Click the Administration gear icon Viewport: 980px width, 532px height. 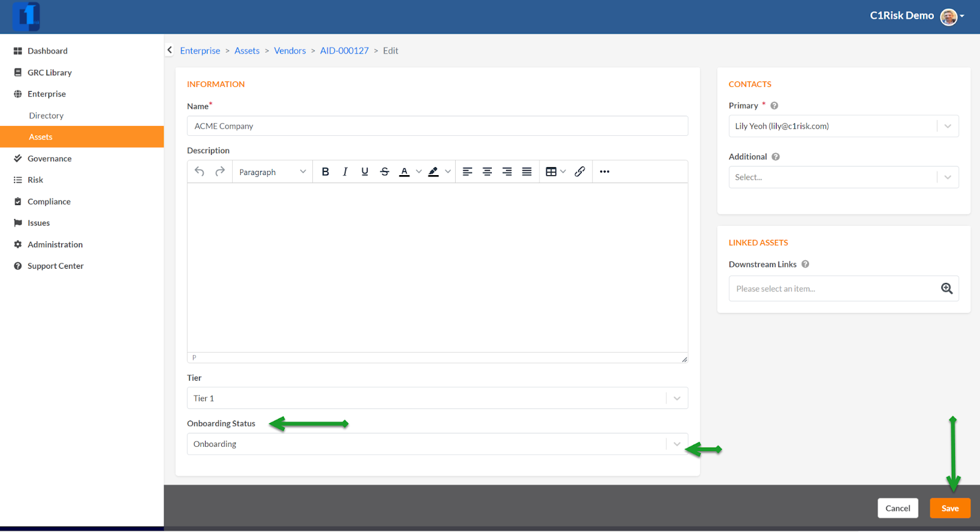18,244
